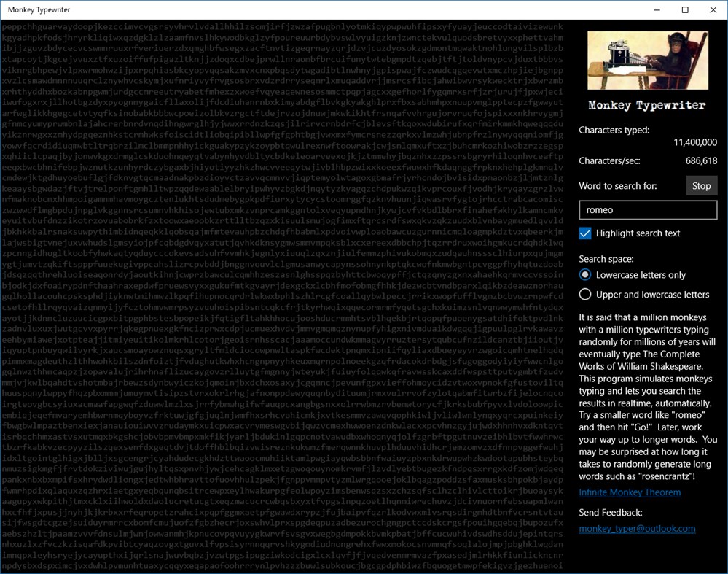728x574 pixels.
Task: Click inside the word search field
Action: [x=647, y=209]
